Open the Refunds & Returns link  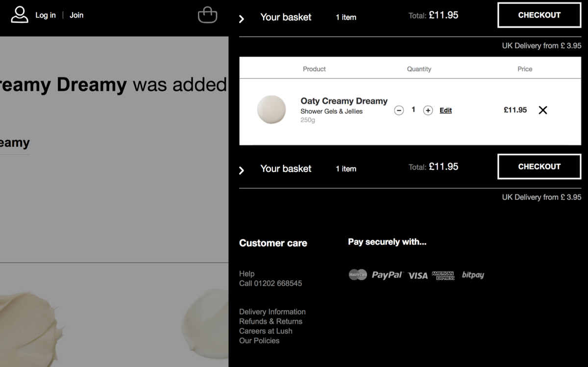[271, 321]
